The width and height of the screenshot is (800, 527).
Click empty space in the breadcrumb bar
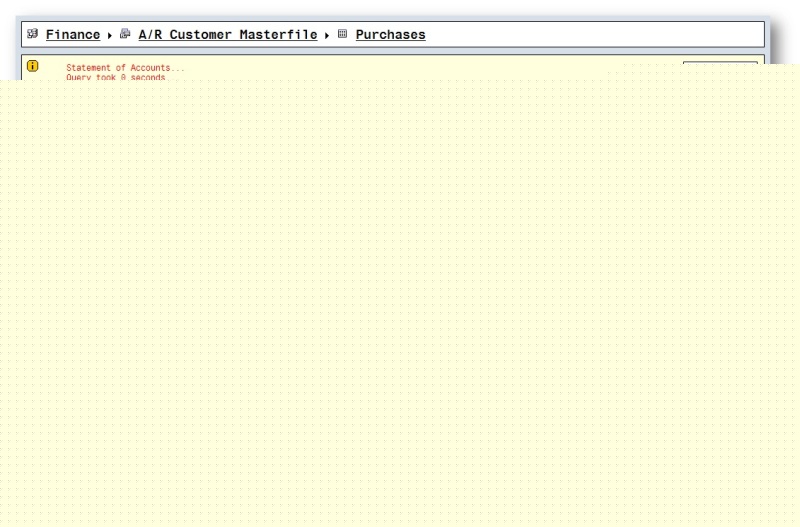pos(590,35)
